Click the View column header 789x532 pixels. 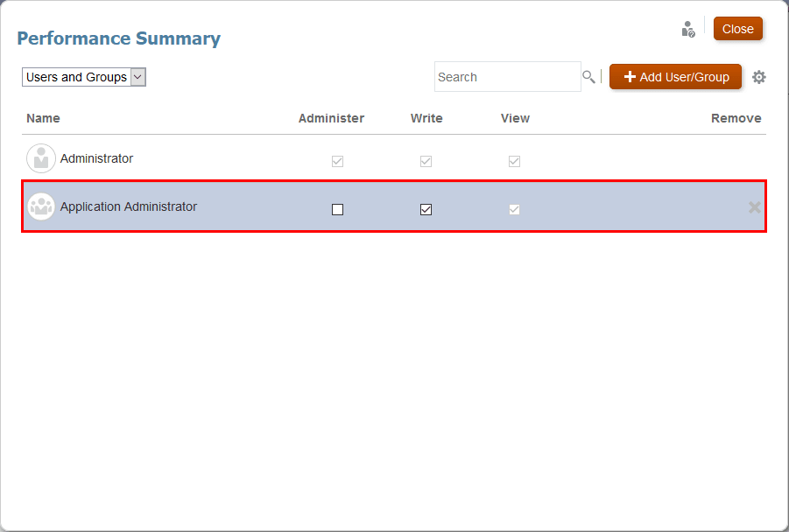(x=515, y=118)
